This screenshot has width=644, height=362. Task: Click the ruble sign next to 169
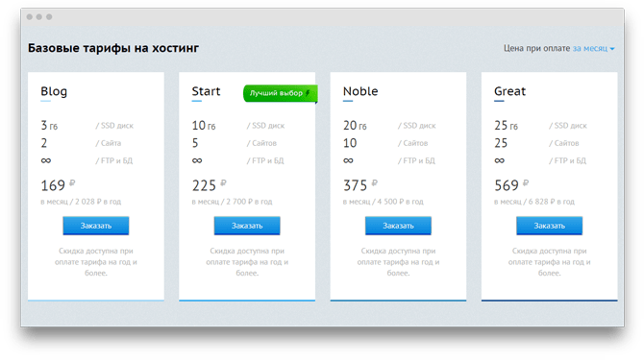[72, 183]
